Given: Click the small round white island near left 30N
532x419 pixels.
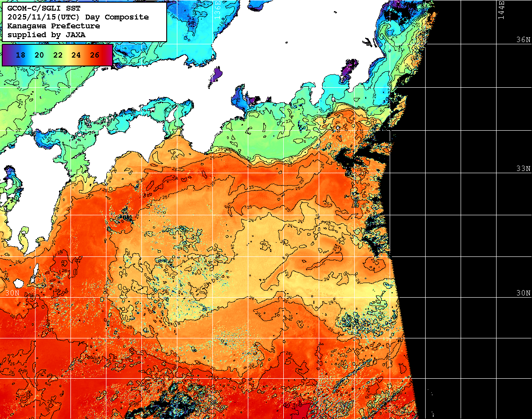Looking at the screenshot, I should [18, 283].
